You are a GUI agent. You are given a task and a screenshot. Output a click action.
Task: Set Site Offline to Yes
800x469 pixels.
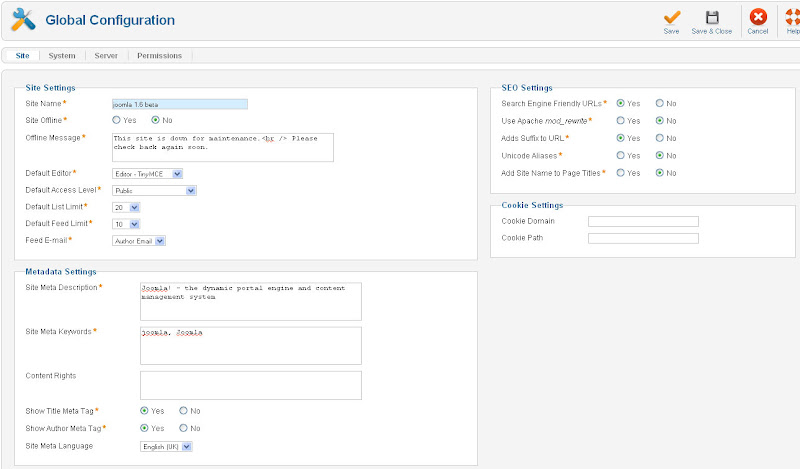(x=116, y=120)
